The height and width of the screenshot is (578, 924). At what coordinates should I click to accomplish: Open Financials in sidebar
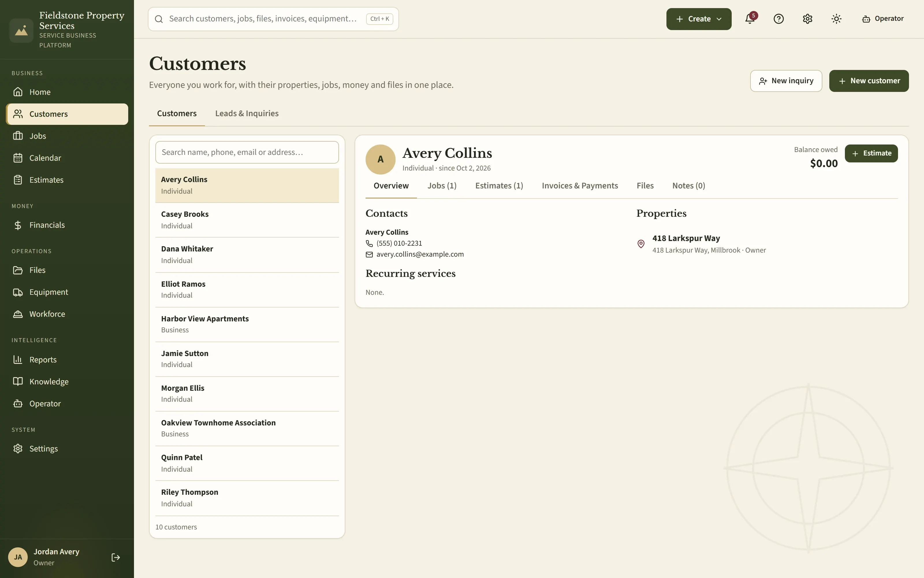click(x=67, y=225)
